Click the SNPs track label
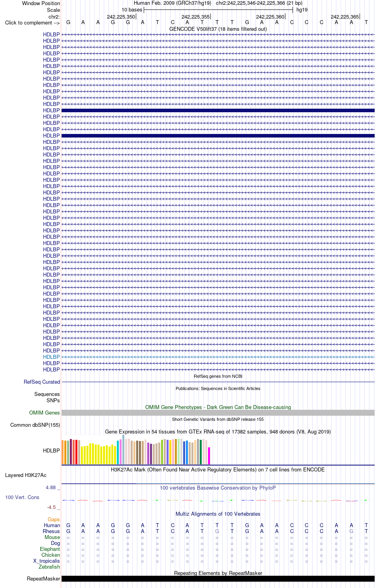 tap(53, 400)
